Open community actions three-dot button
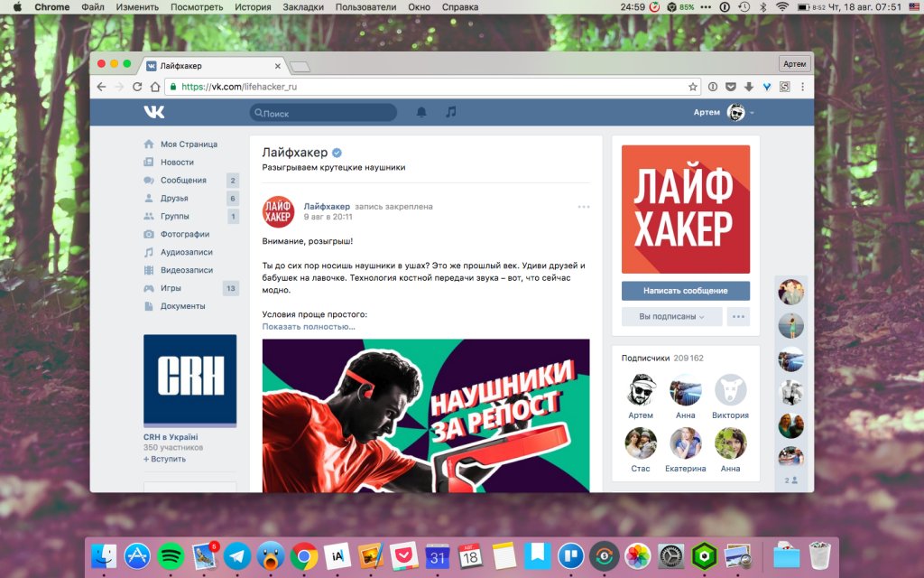 tap(738, 317)
